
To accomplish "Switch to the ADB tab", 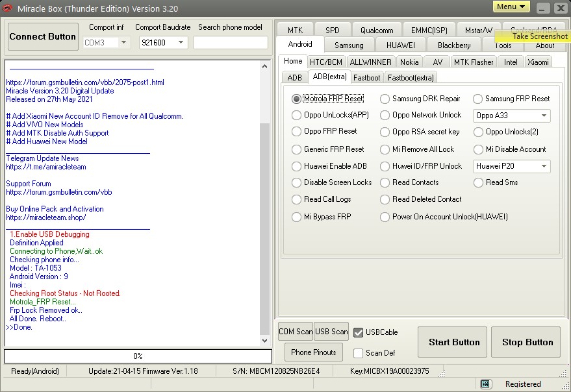I will [295, 77].
